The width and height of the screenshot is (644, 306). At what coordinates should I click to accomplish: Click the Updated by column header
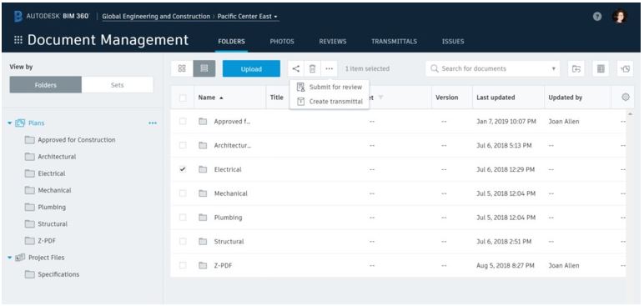[x=565, y=98]
